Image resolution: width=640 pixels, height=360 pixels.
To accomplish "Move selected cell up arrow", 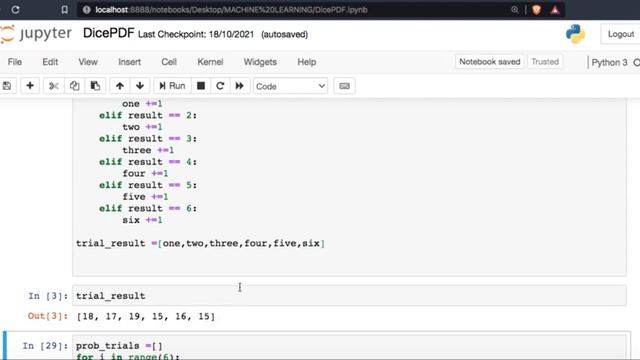I will click(120, 86).
